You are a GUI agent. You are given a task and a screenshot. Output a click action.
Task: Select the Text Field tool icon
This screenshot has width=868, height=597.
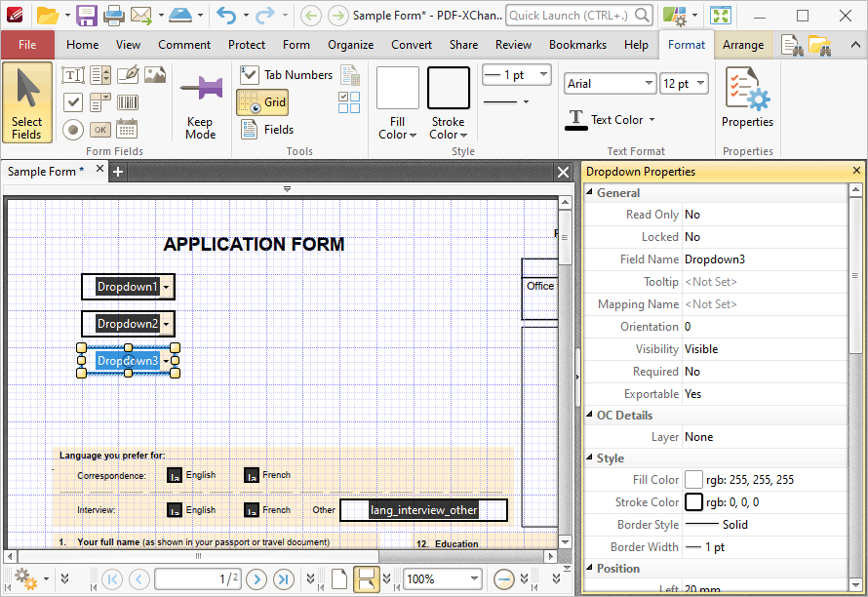coord(73,75)
